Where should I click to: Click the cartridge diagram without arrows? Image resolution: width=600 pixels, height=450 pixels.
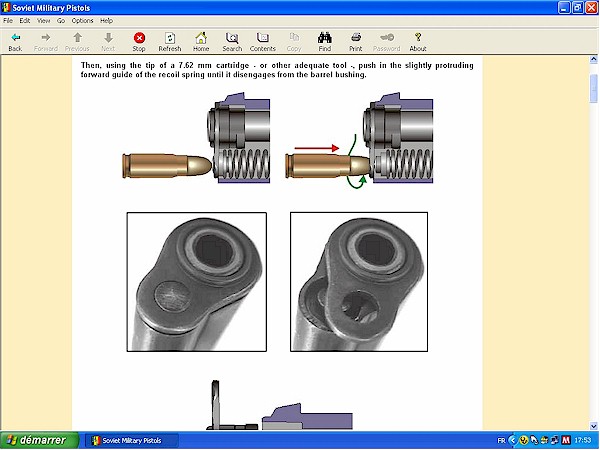tap(196, 138)
